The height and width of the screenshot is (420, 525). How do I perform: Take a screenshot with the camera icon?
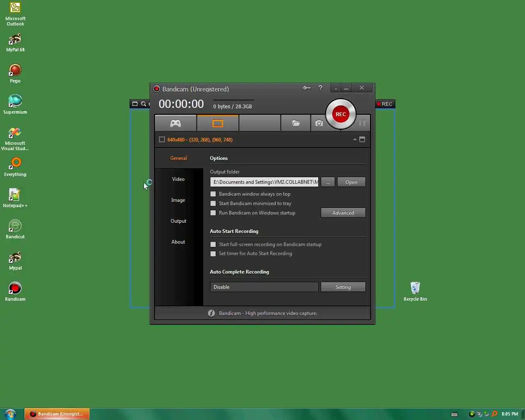coord(319,123)
